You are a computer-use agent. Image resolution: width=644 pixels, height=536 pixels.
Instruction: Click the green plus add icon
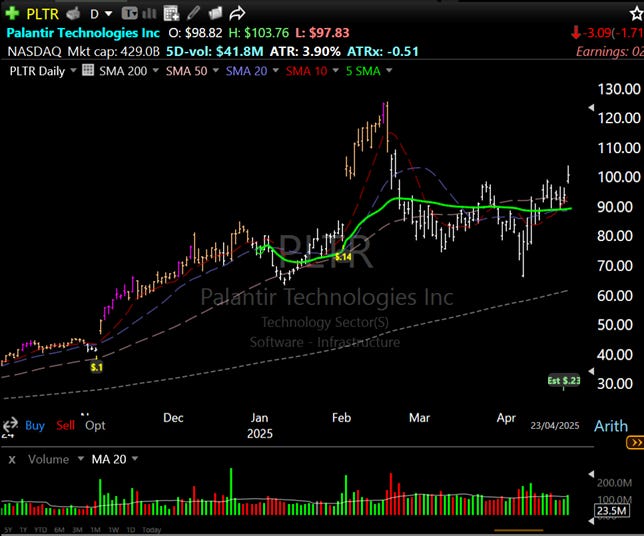[12, 13]
